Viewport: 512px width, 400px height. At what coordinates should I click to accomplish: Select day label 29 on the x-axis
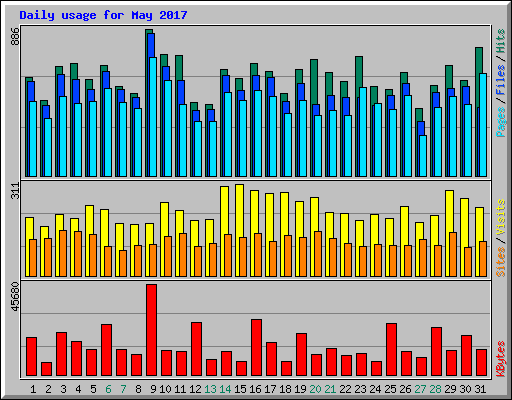[450, 389]
